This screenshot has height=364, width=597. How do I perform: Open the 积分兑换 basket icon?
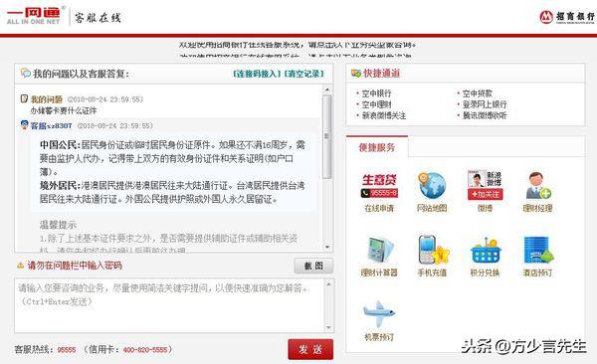pos(486,251)
